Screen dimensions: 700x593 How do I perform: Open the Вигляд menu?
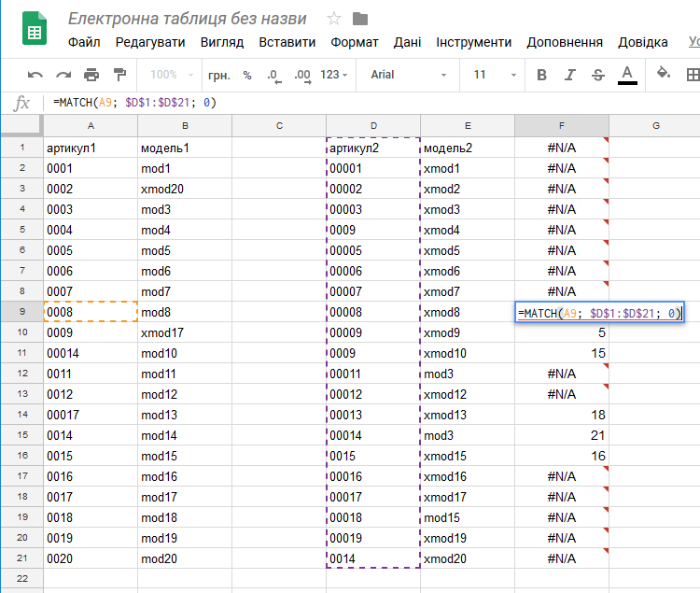(x=222, y=42)
